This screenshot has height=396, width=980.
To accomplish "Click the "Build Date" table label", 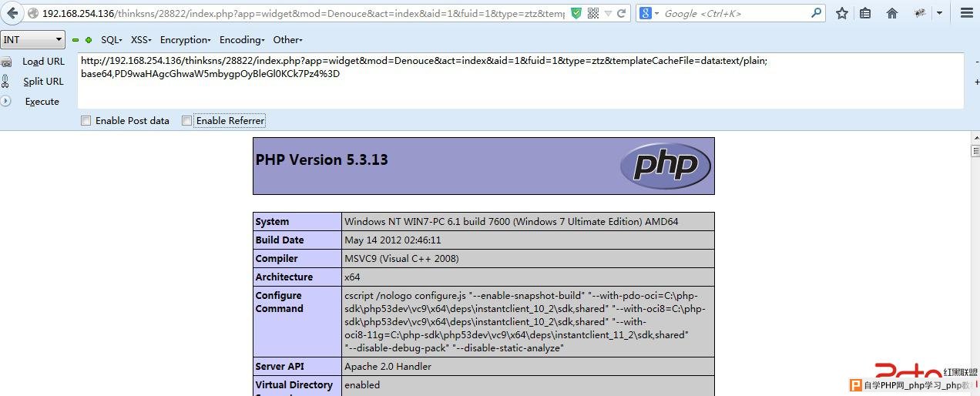I will [280, 240].
